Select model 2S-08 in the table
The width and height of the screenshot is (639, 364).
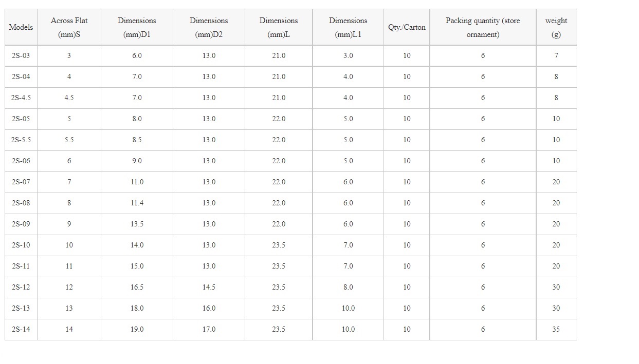tap(21, 203)
